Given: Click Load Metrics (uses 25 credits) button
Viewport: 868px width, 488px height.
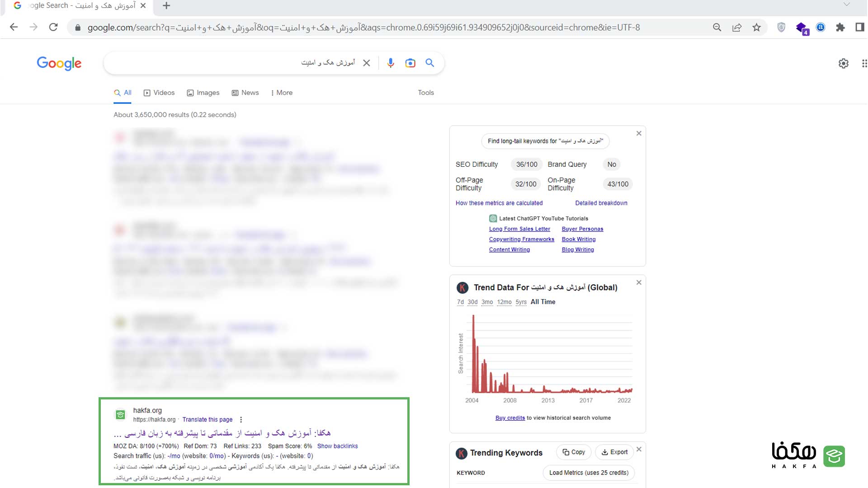Looking at the screenshot, I should click(x=589, y=473).
